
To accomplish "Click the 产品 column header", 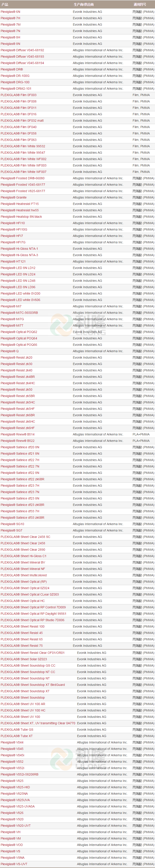I will pyautogui.click(x=5, y=4).
